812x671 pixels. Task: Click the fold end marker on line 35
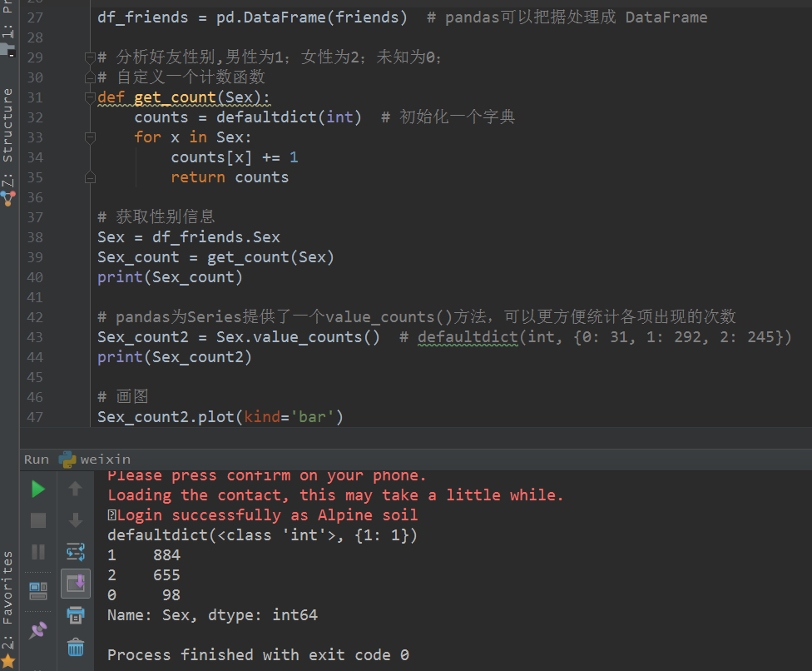(x=90, y=177)
